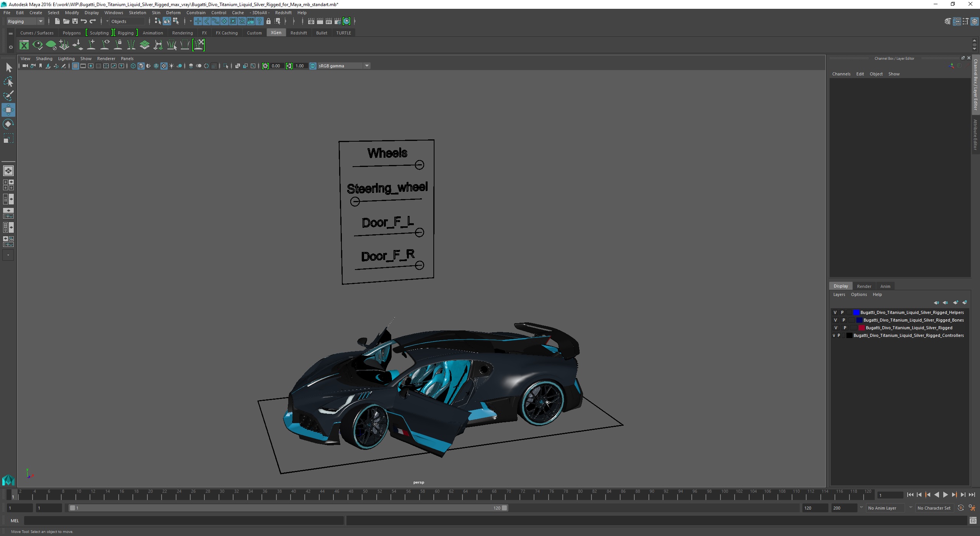
Task: Click the red color swatch of Silver_Rigged layer
Action: tap(862, 328)
